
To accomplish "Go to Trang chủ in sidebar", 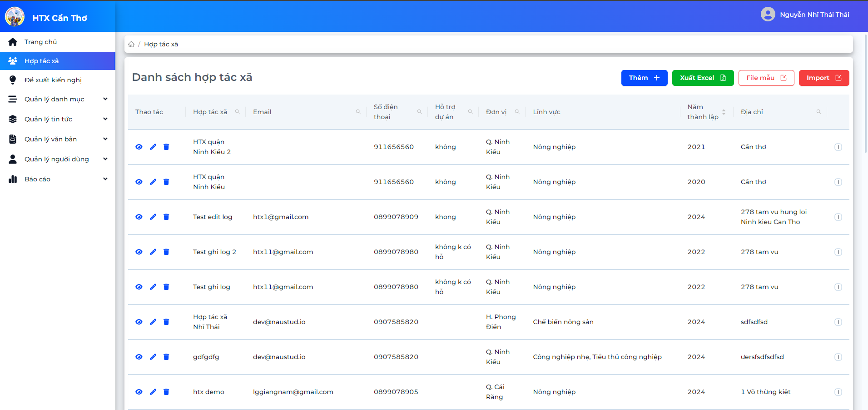I will click(58, 42).
